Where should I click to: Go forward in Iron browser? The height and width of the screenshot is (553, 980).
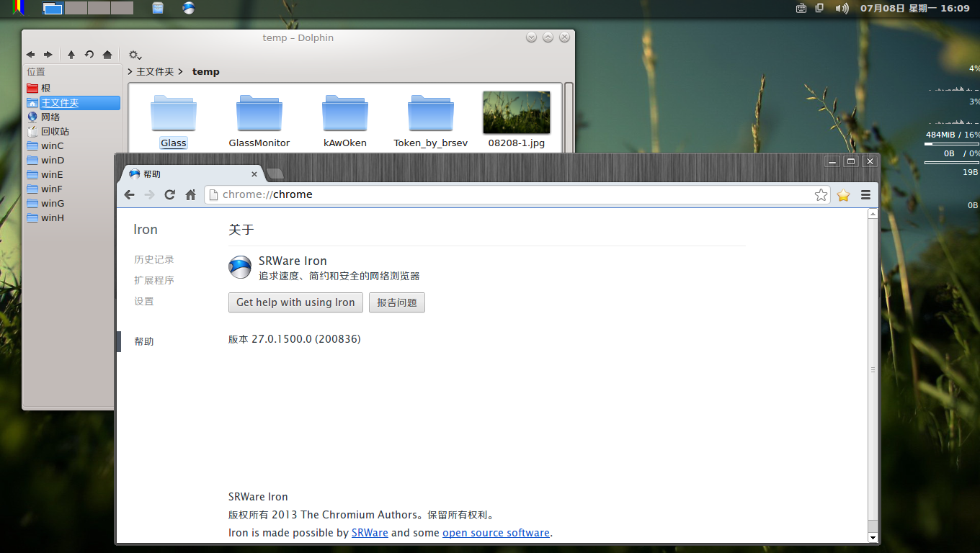(149, 194)
